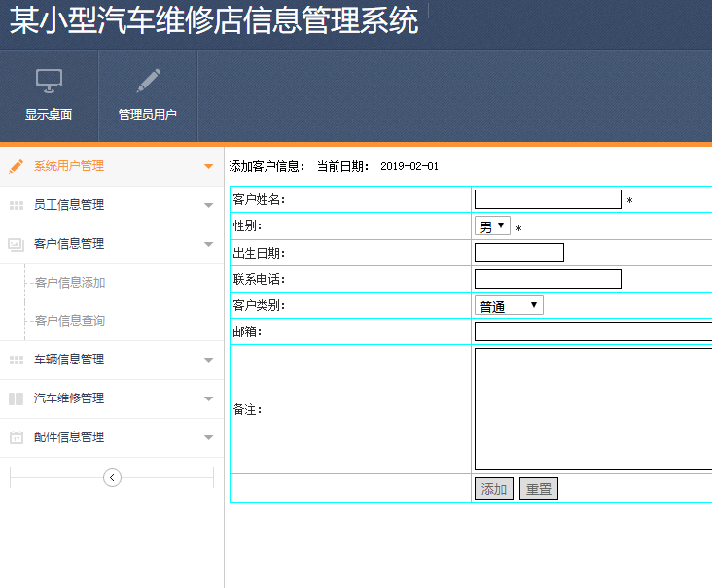This screenshot has height=588, width=712.
Task: Click the 添加客户信息 heading text
Action: 267,166
